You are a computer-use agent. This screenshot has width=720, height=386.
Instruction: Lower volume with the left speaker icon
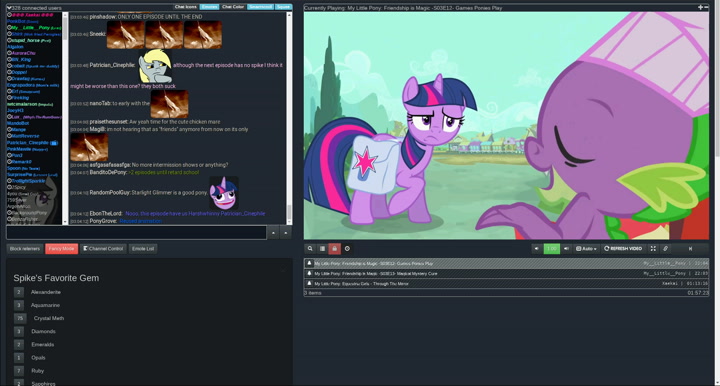[x=536, y=249]
